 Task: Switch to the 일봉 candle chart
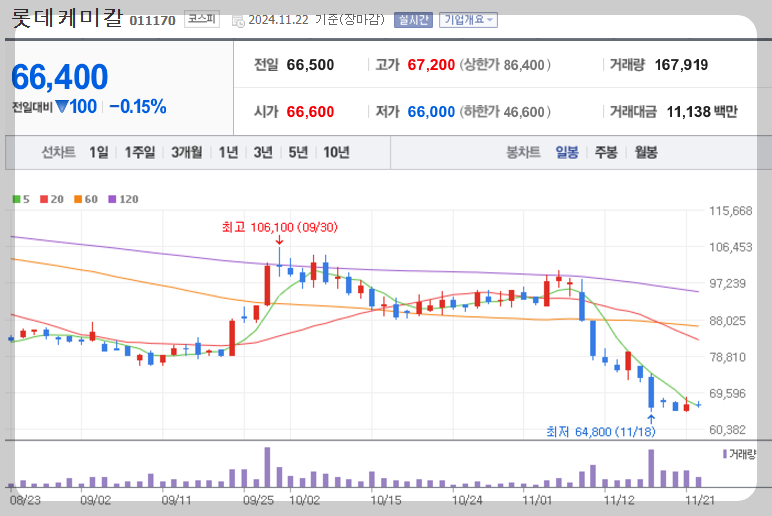(567, 153)
